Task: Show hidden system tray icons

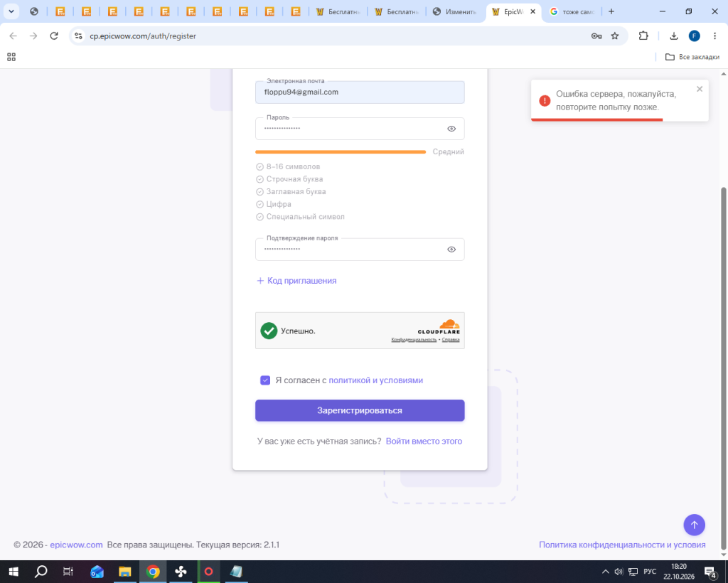Action: [606, 572]
